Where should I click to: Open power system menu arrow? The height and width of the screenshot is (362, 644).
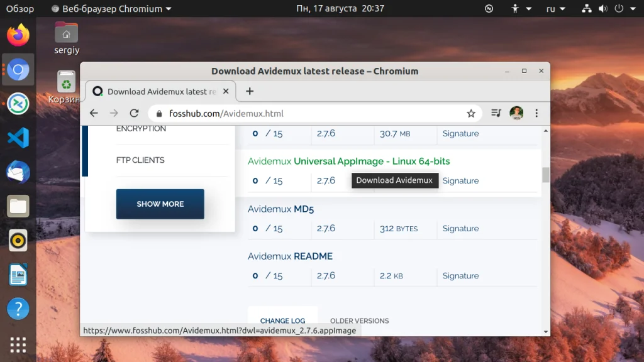[x=633, y=9]
